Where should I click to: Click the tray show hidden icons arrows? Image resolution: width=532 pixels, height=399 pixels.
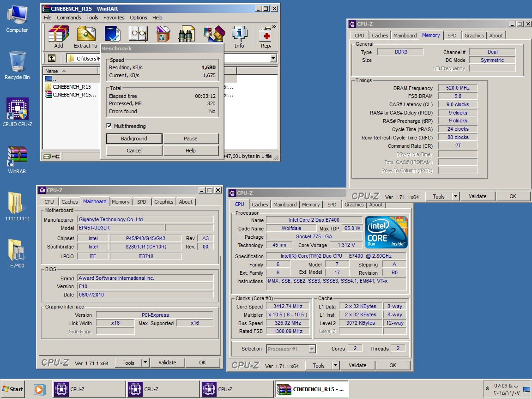tap(487, 389)
